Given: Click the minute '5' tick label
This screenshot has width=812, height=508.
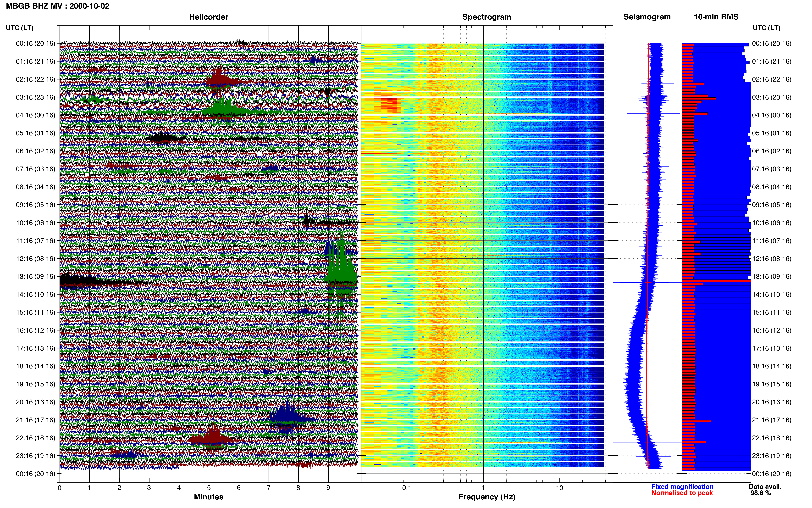Looking at the screenshot, I should pos(209,487).
